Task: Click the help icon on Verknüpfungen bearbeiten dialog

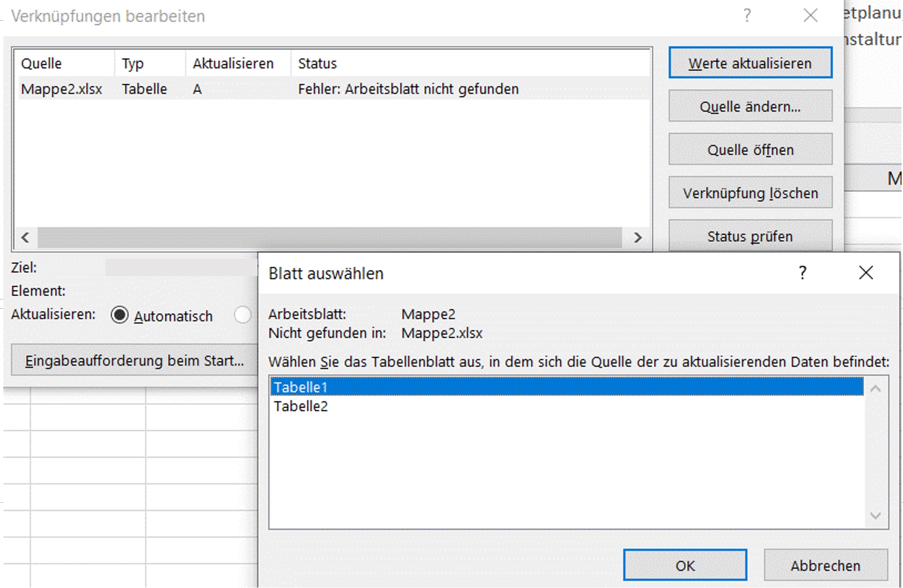Action: (746, 15)
